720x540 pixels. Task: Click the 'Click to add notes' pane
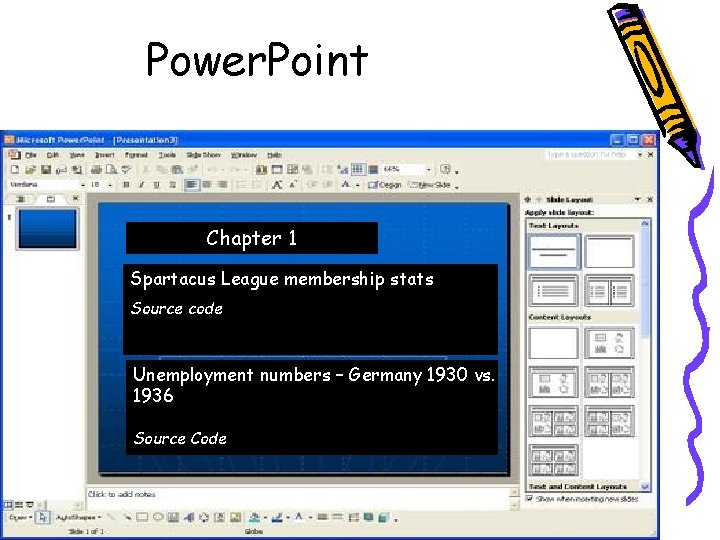pyautogui.click(x=298, y=497)
